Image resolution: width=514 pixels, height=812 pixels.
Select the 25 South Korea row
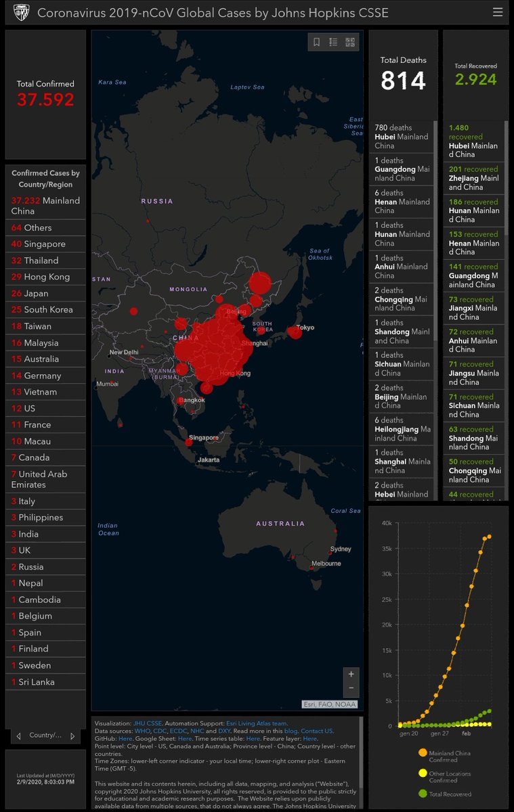[x=45, y=310]
